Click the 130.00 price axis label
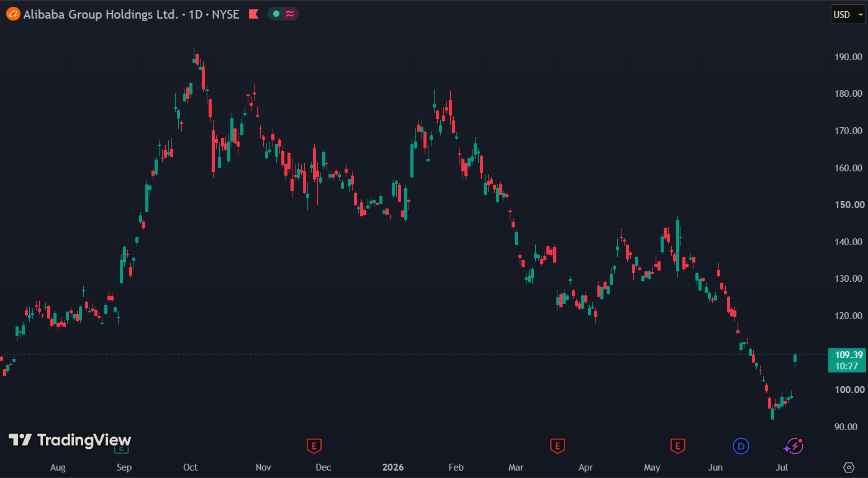The width and height of the screenshot is (868, 478). tap(849, 279)
